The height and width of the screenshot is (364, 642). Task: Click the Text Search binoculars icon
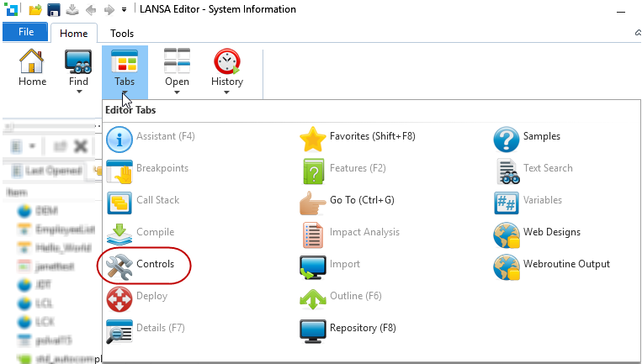point(507,171)
